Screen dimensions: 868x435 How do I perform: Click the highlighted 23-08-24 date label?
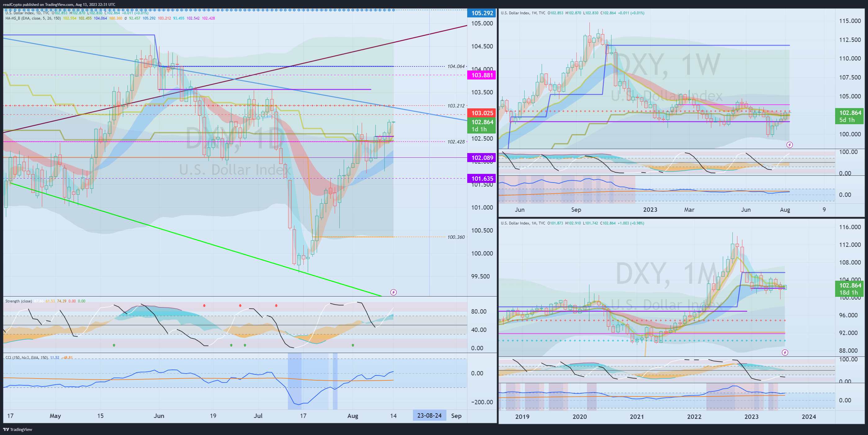click(x=429, y=415)
